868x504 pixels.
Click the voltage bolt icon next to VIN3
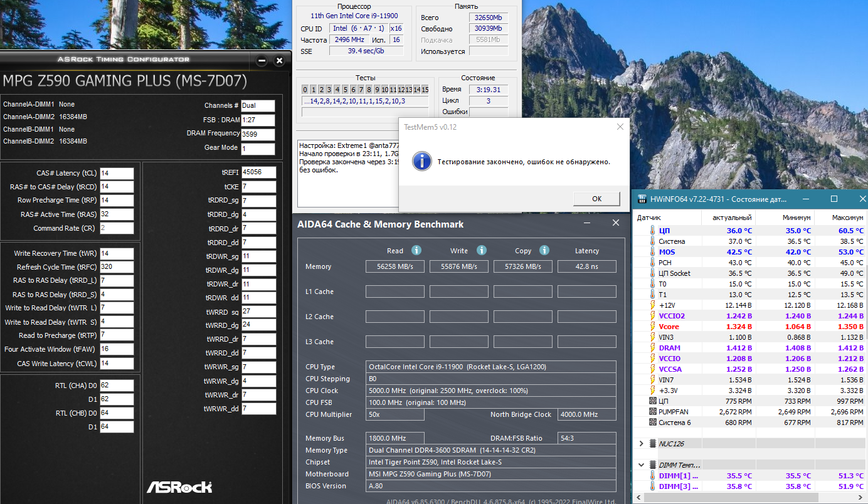point(652,337)
